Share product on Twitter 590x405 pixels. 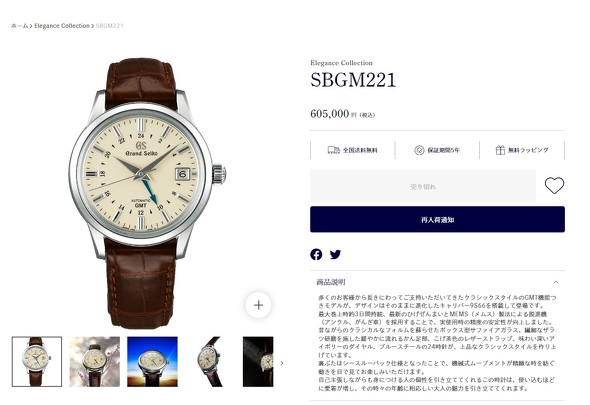pos(335,254)
